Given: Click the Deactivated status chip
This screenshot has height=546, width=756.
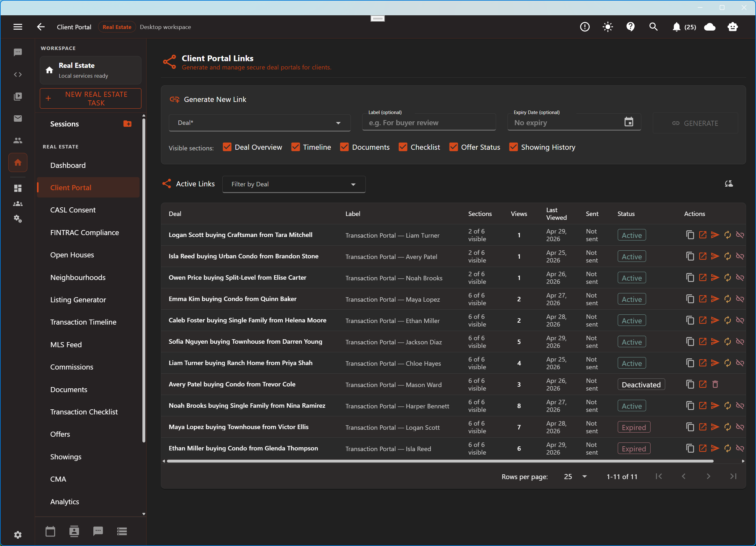Looking at the screenshot, I should (641, 384).
